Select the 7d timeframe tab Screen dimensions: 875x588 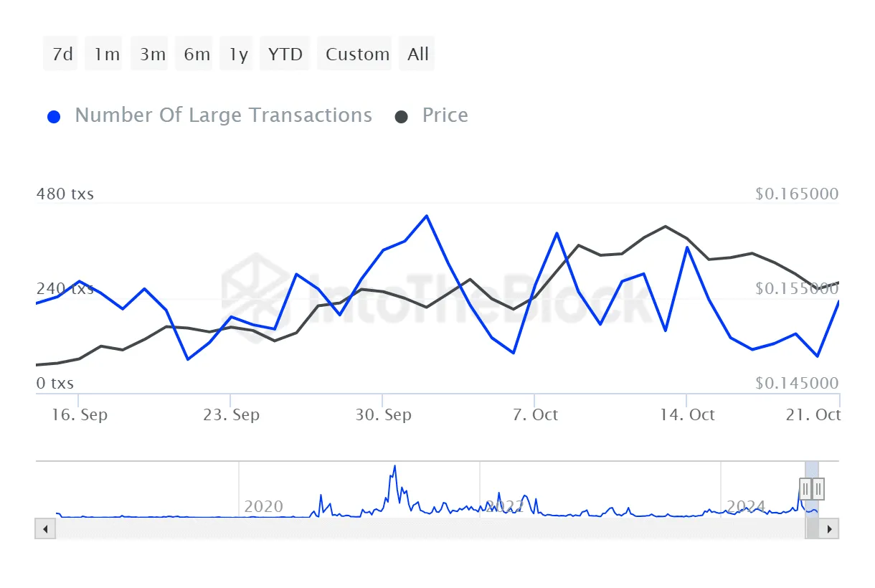pos(60,52)
